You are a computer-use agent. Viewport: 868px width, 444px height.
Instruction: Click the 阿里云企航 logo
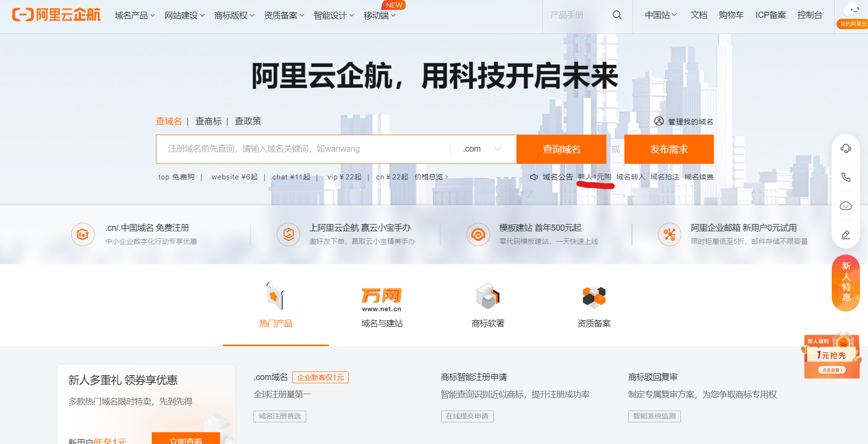click(57, 15)
